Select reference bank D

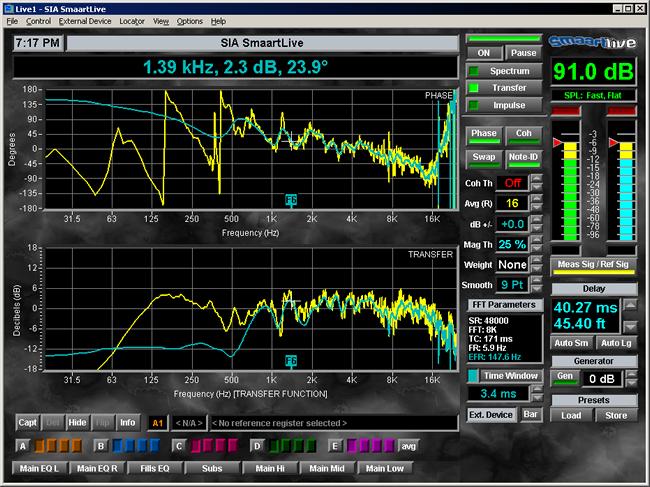pos(257,446)
